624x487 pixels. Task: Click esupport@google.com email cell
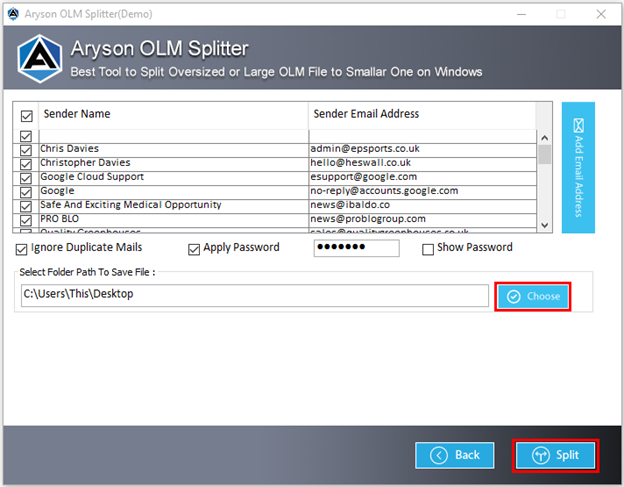point(423,177)
